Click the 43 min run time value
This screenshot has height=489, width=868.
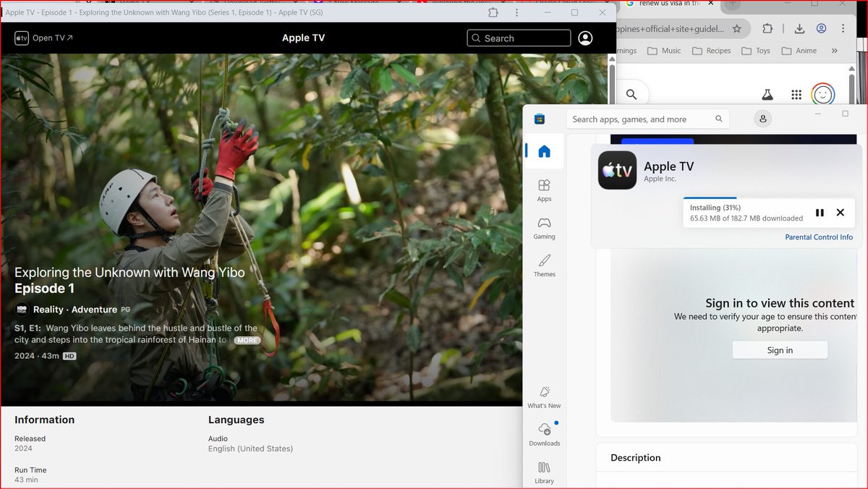pyautogui.click(x=26, y=480)
